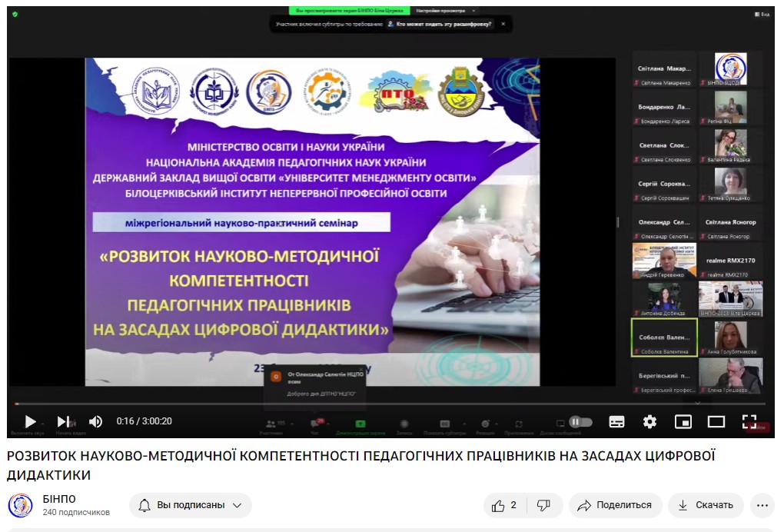Open the БІНПО channel avatar

pyautogui.click(x=21, y=505)
